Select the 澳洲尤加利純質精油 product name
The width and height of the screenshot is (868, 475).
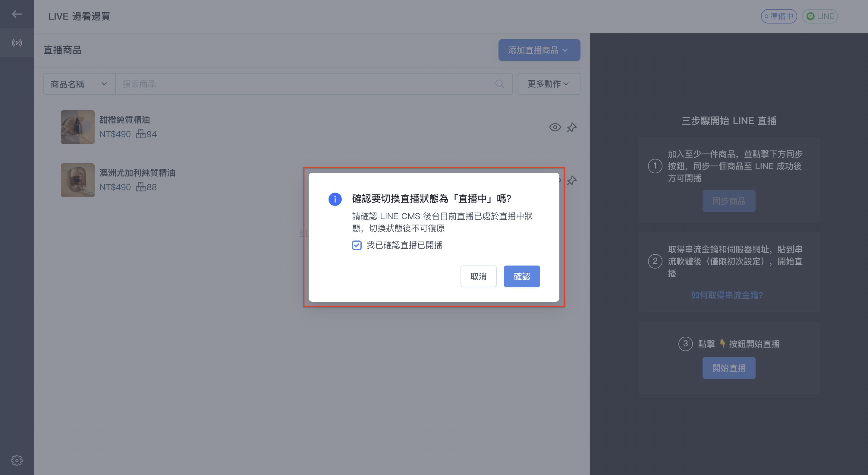click(137, 173)
